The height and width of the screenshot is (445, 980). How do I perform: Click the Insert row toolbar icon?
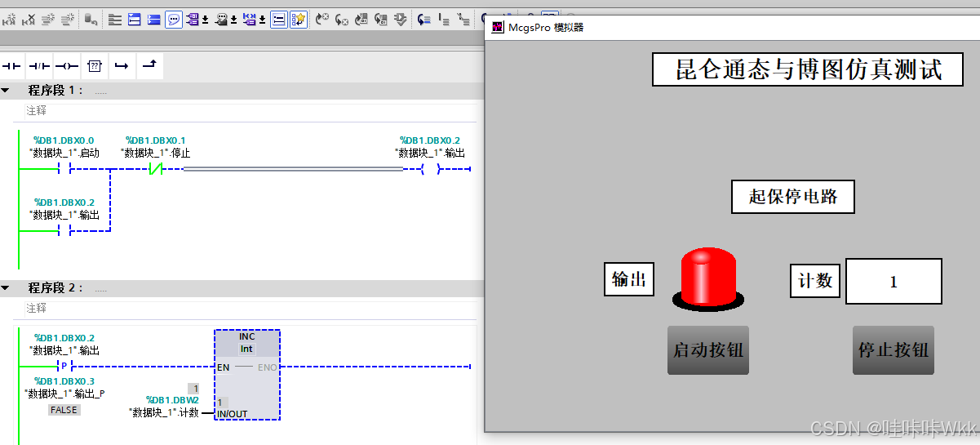click(48, 19)
